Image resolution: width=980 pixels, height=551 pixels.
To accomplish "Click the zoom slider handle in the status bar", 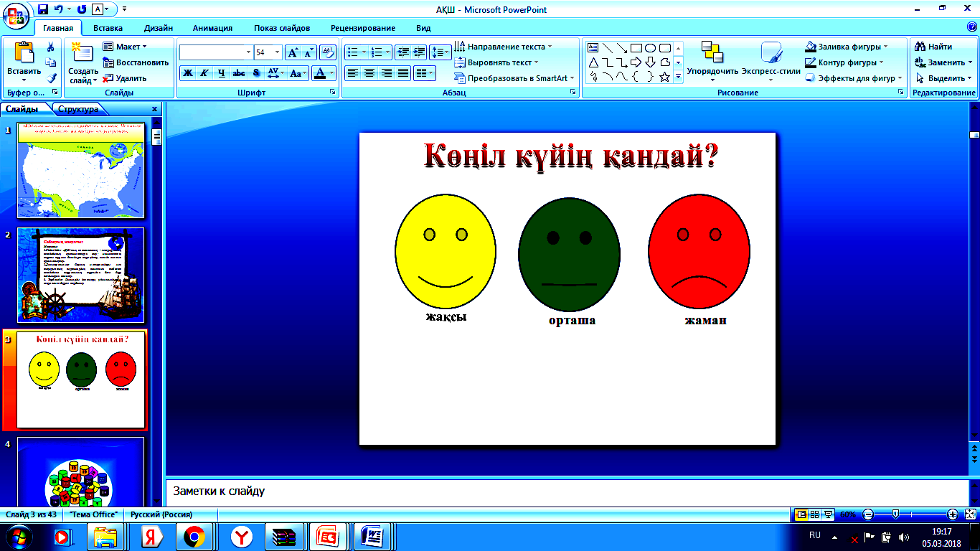I will point(895,514).
